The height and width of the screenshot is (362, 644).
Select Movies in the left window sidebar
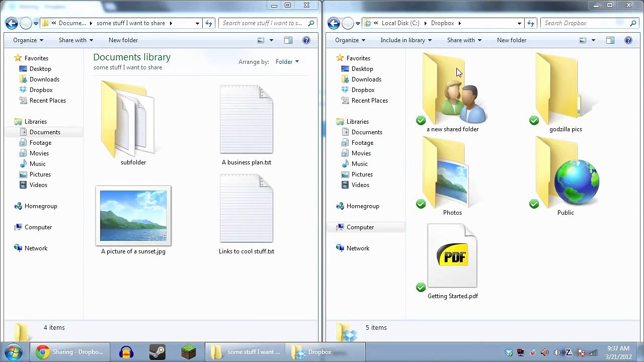tap(39, 153)
